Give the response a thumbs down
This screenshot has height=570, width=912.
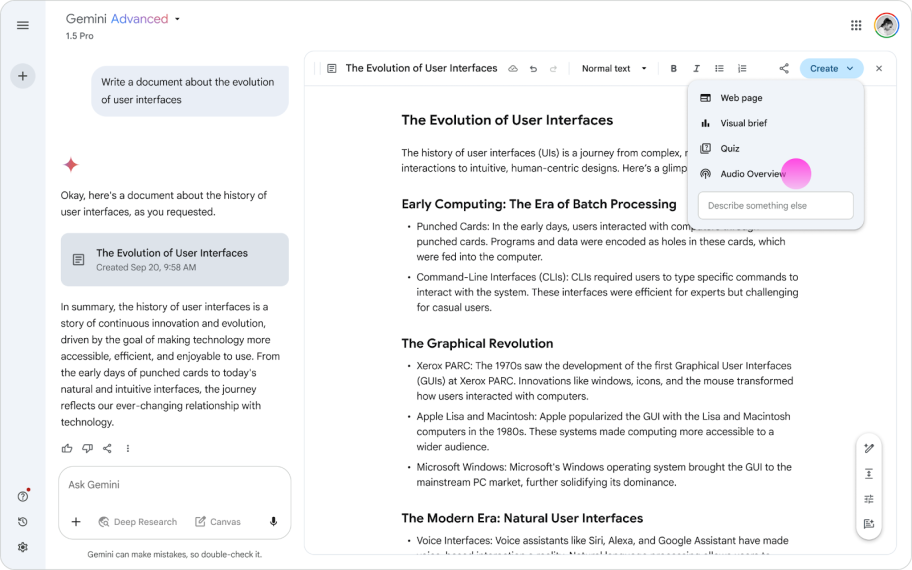[x=87, y=448]
